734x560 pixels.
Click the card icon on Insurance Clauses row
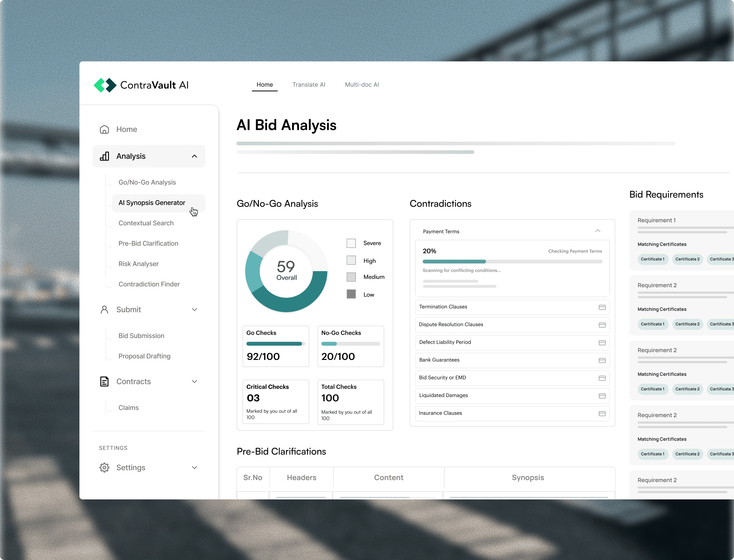pyautogui.click(x=602, y=413)
